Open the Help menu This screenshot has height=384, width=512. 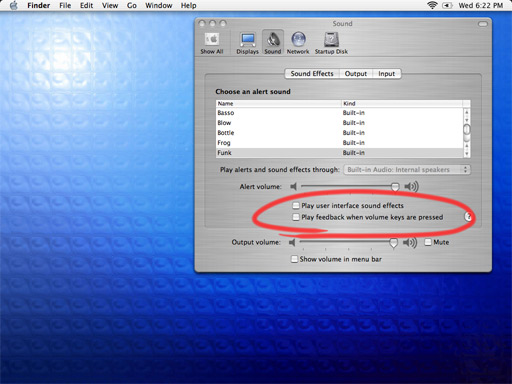pyautogui.click(x=189, y=5)
